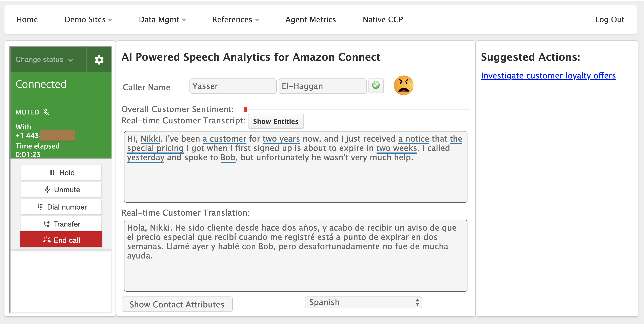Click the angry face sentiment emoji

pyautogui.click(x=403, y=85)
